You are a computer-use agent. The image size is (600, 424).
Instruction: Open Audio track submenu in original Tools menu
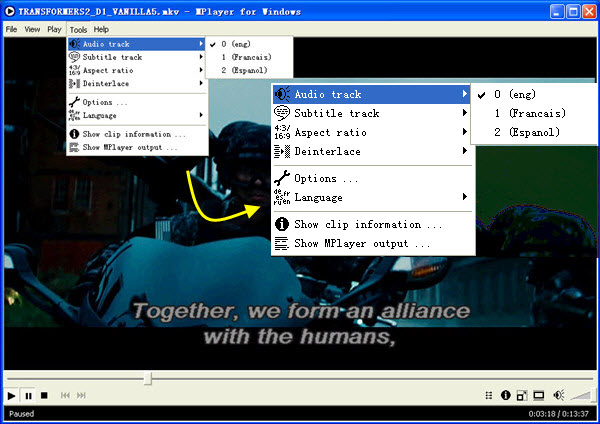(137, 44)
